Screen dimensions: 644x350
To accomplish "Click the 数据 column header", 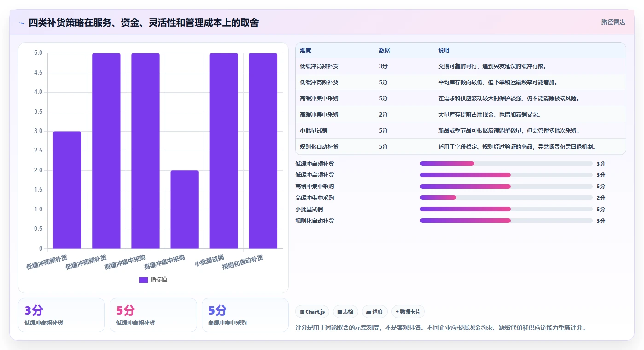I will pos(384,51).
